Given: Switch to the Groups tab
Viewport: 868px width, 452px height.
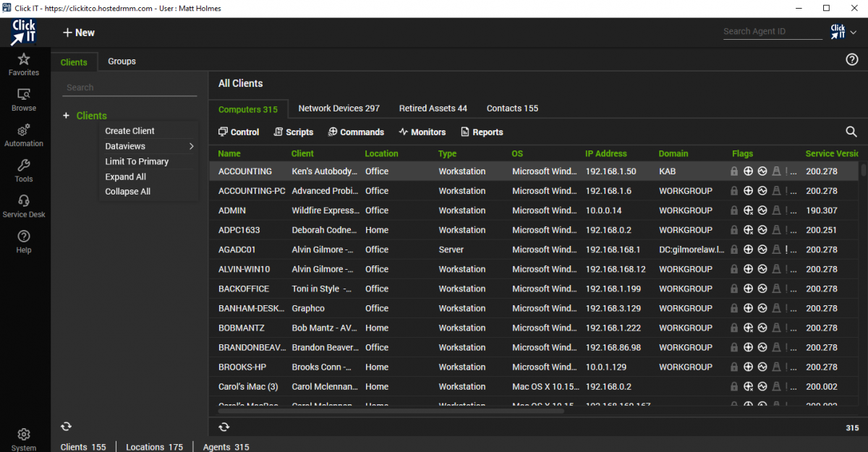Looking at the screenshot, I should (x=122, y=61).
